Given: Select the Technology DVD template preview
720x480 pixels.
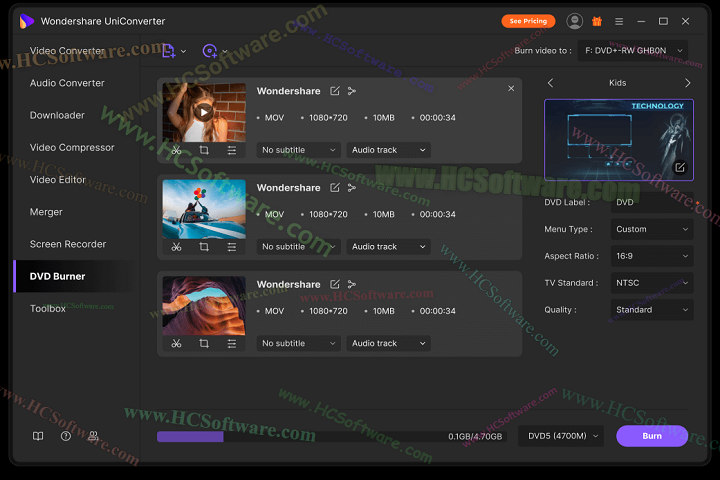Looking at the screenshot, I should click(x=619, y=140).
